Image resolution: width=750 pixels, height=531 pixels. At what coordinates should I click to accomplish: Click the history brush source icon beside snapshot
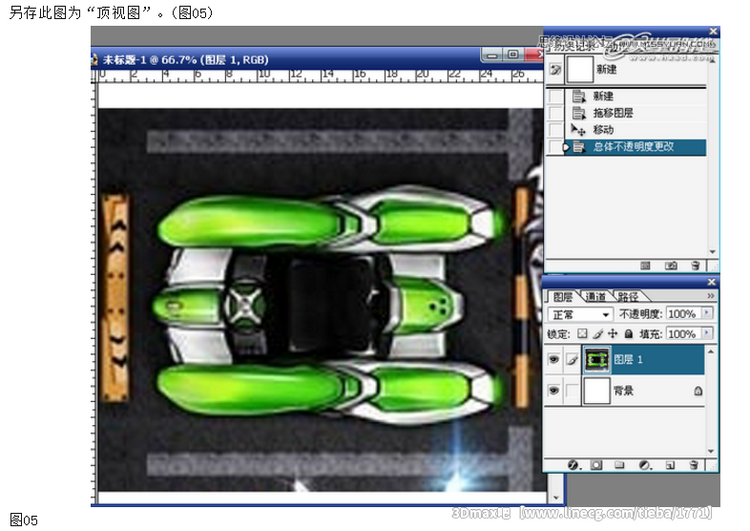pos(555,70)
